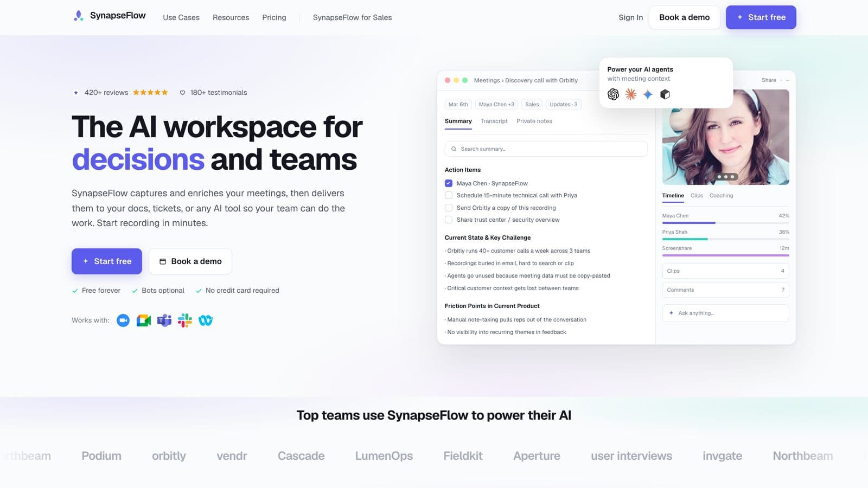Open the Webex integration icon

pos(206,320)
